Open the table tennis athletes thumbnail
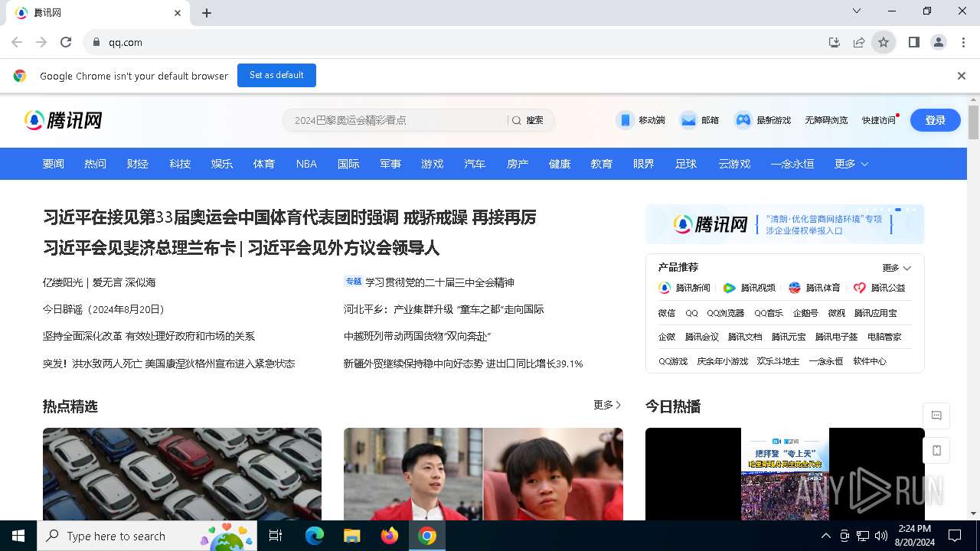The image size is (980, 551). tap(483, 474)
